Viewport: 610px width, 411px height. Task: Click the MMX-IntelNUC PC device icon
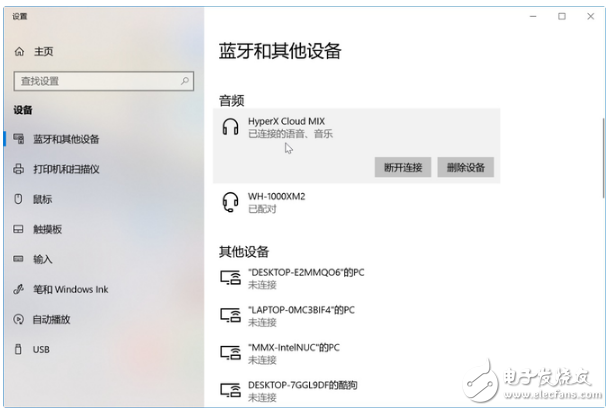[x=230, y=353]
